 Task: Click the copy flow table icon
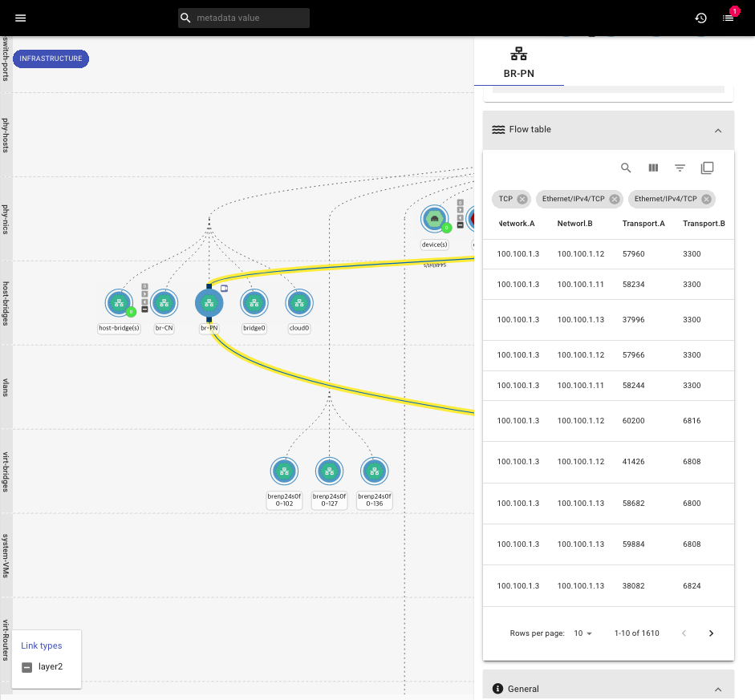pyautogui.click(x=707, y=168)
